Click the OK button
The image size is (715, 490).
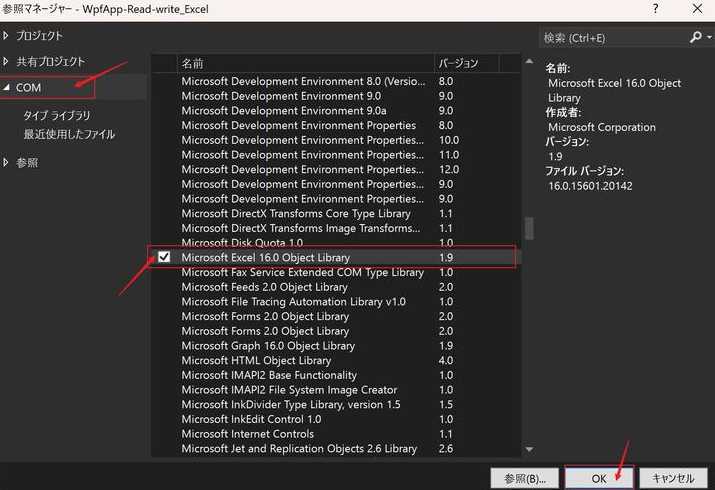599,478
